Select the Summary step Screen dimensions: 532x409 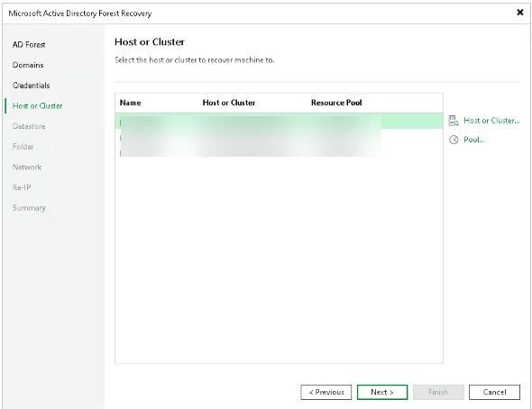click(x=29, y=208)
